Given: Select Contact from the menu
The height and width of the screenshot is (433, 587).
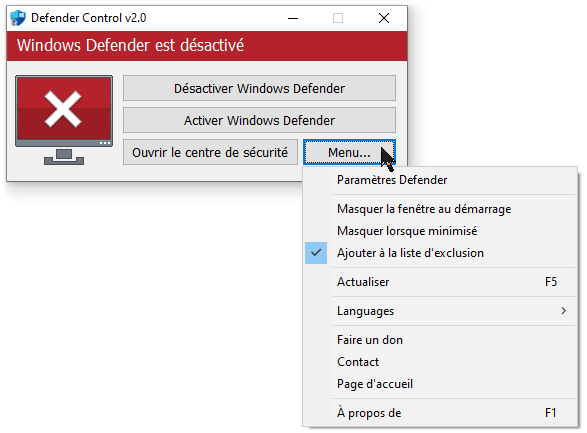Looking at the screenshot, I should pos(440,362).
